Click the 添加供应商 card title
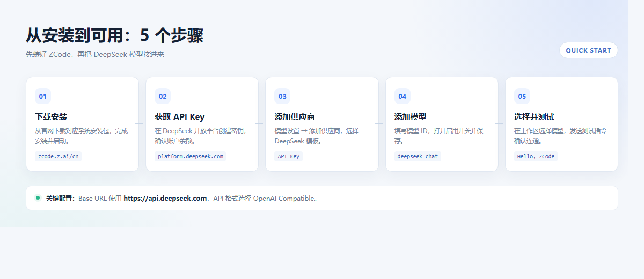This screenshot has width=644, height=279. pyautogui.click(x=295, y=117)
